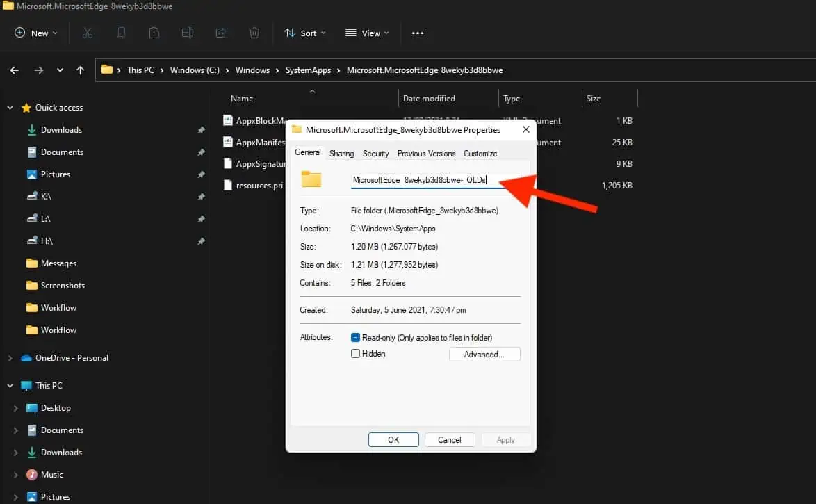816x504 pixels.
Task: Open the New dropdown menu
Action: coord(36,33)
